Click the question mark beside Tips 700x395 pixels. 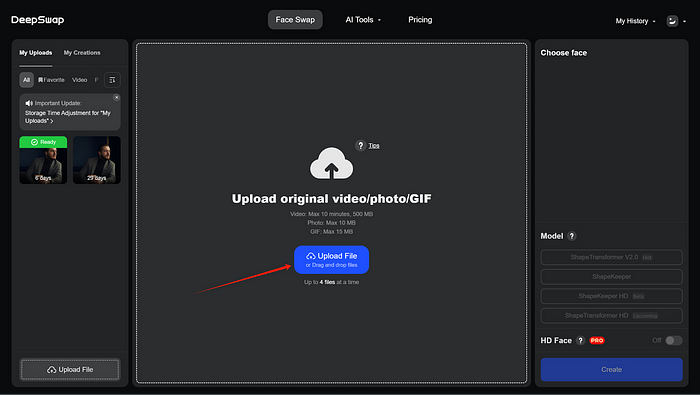[x=361, y=146]
